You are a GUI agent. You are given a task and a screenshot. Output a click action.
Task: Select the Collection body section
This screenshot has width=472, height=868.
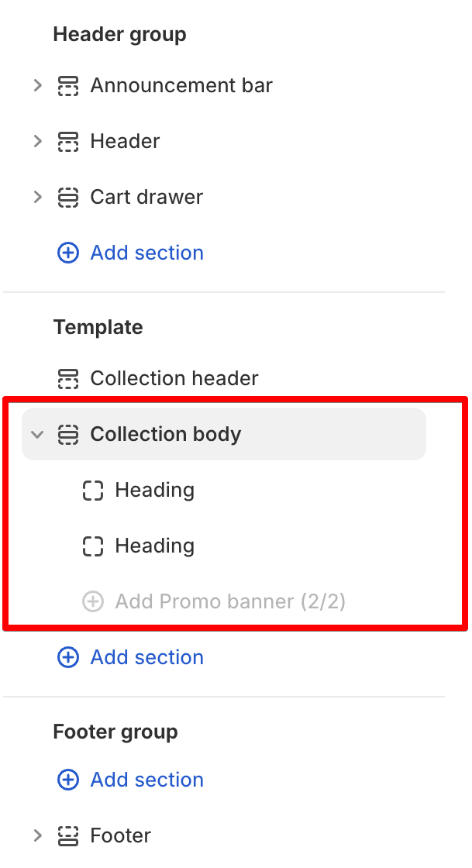(165, 434)
